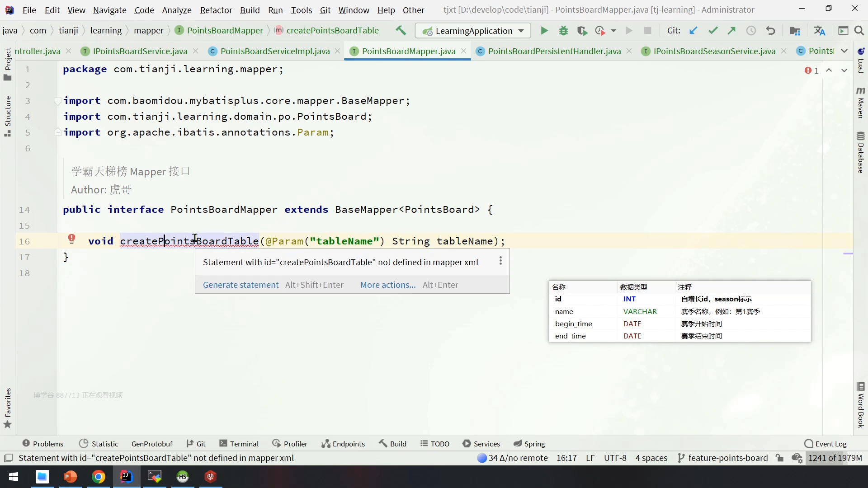Open the feature-points-board branch popup
The width and height of the screenshot is (868, 488).
pos(722,458)
